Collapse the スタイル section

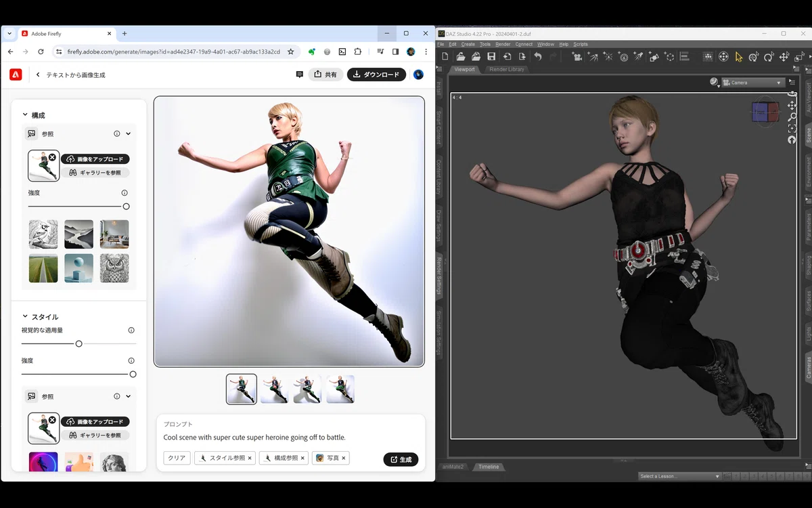(x=25, y=316)
